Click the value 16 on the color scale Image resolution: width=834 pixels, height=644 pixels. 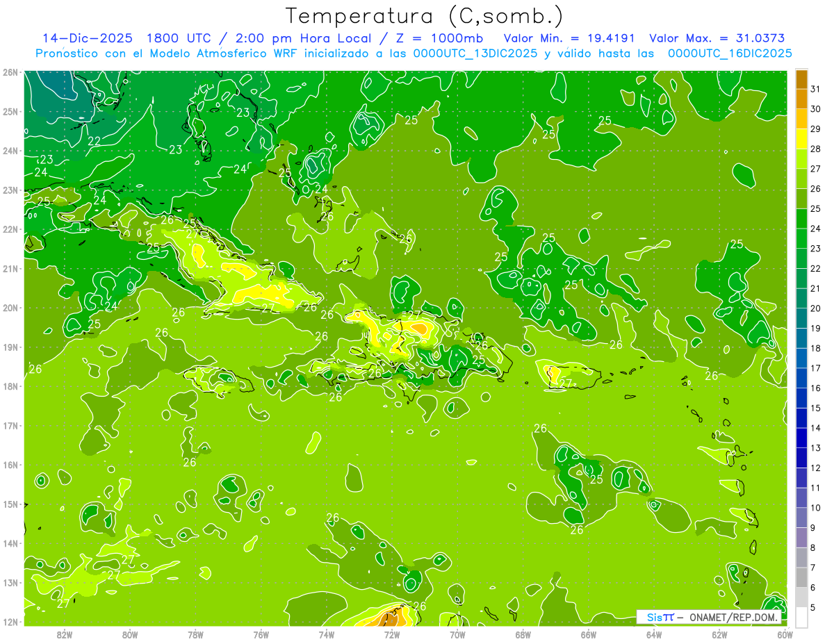[x=816, y=388]
